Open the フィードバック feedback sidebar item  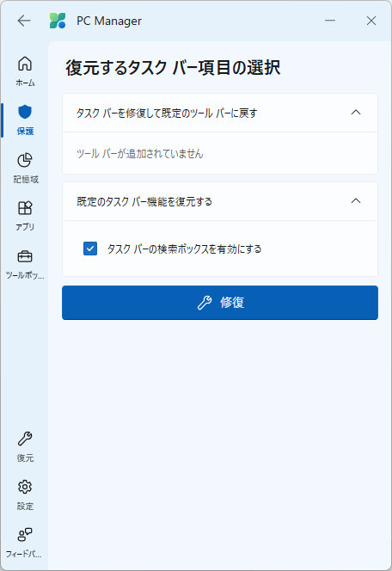click(25, 543)
